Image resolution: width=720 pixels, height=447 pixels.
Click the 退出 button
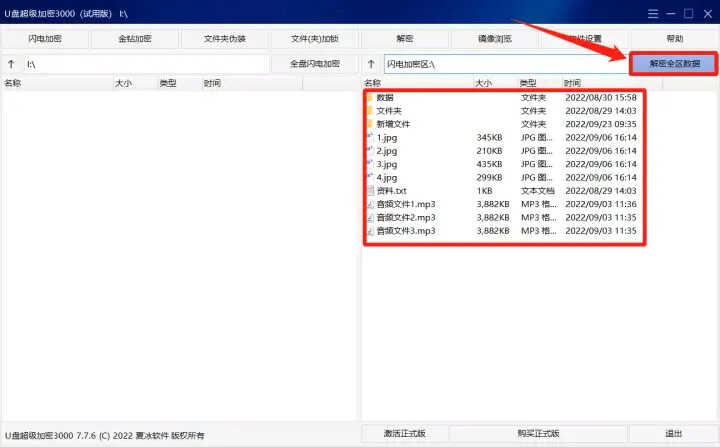tap(673, 433)
